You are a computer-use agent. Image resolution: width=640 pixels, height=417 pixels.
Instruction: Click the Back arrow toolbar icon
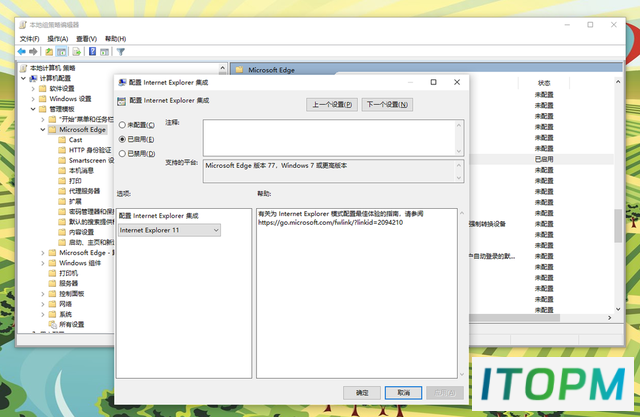click(22, 51)
